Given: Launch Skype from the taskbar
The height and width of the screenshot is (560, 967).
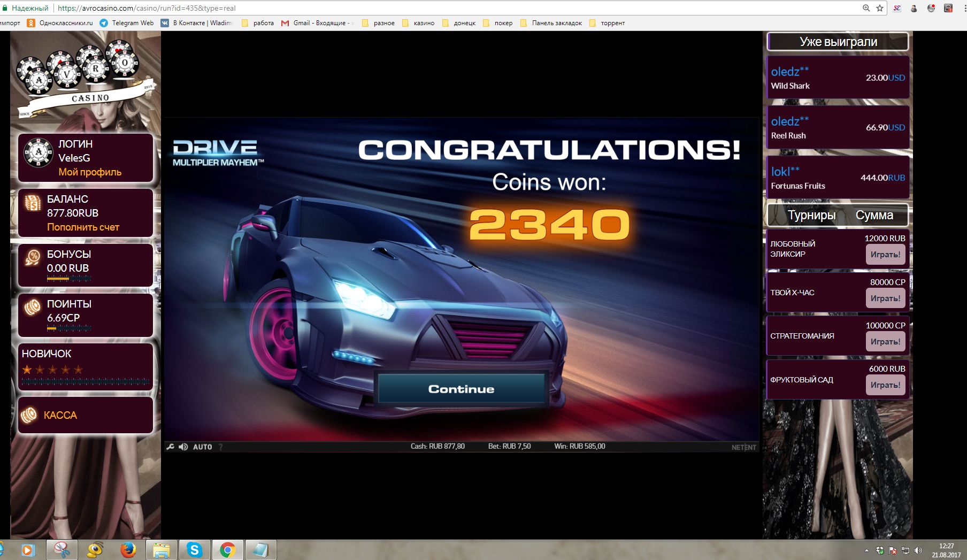Looking at the screenshot, I should (x=194, y=549).
